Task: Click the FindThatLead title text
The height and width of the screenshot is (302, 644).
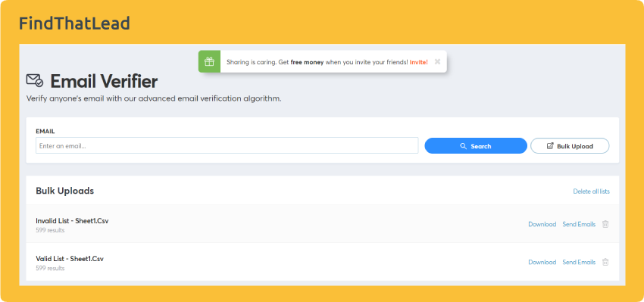Action: coord(74,23)
